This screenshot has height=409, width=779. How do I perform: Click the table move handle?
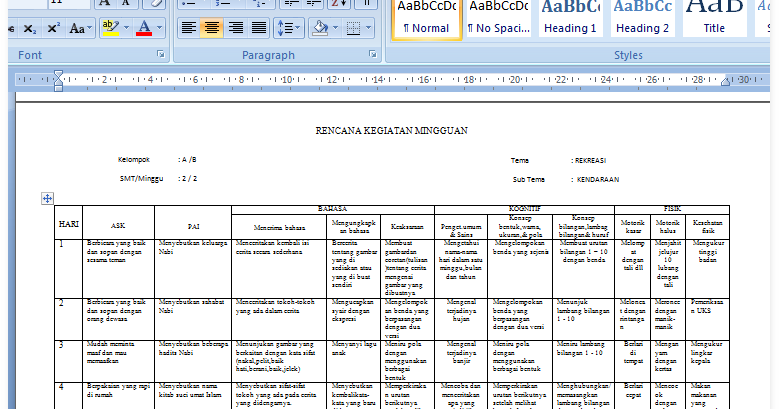pos(47,199)
